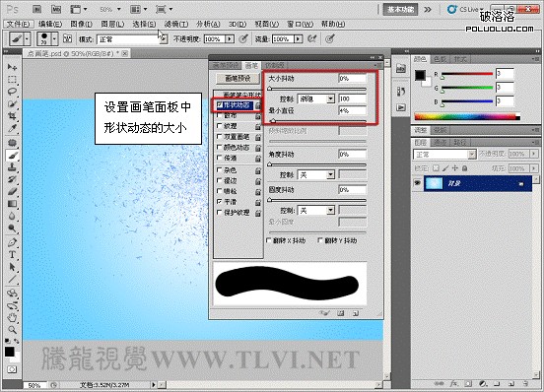Select the Hand tool
Image resolution: width=544 pixels, height=392 pixels.
click(12, 317)
